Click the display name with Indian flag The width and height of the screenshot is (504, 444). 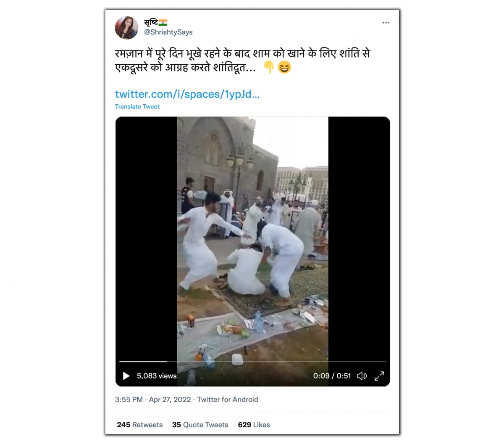155,22
